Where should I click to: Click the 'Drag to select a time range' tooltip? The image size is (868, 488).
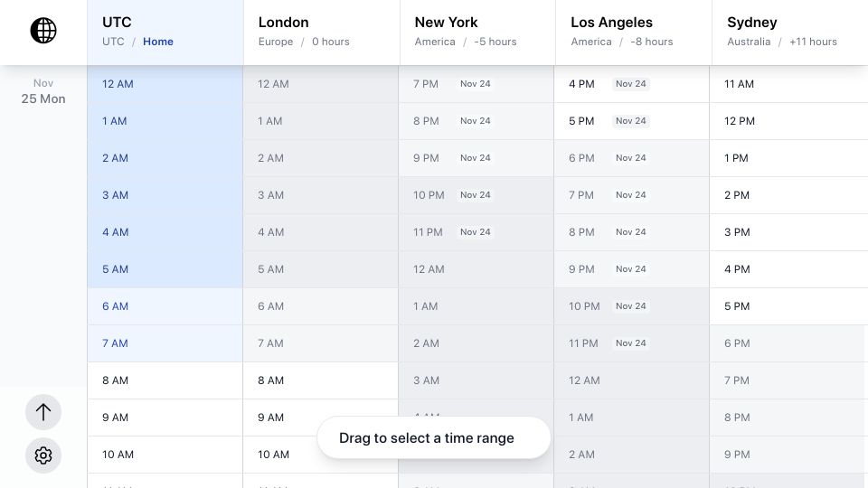point(433,437)
